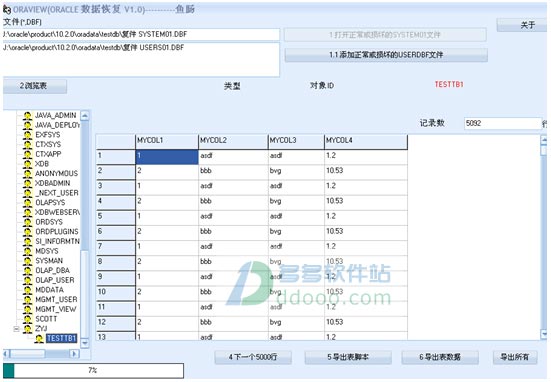Select the OLAPSYS user icon
The image size is (551, 382).
(x=27, y=202)
